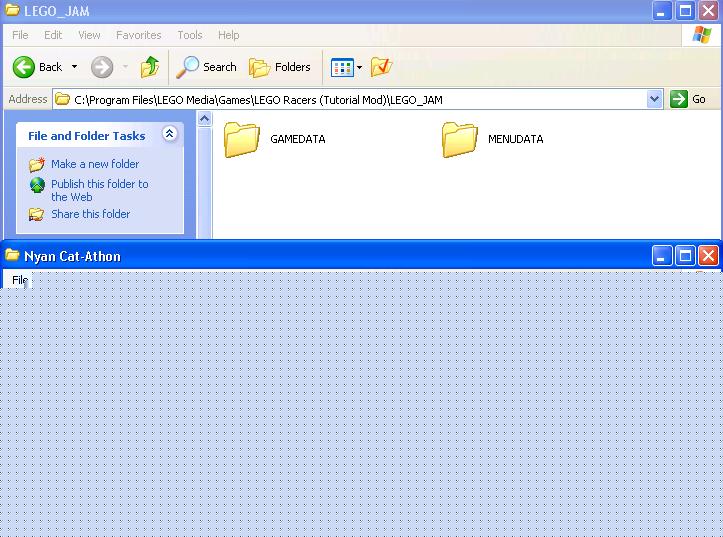Click the address bar folder icon
The image size is (723, 537).
pos(62,99)
